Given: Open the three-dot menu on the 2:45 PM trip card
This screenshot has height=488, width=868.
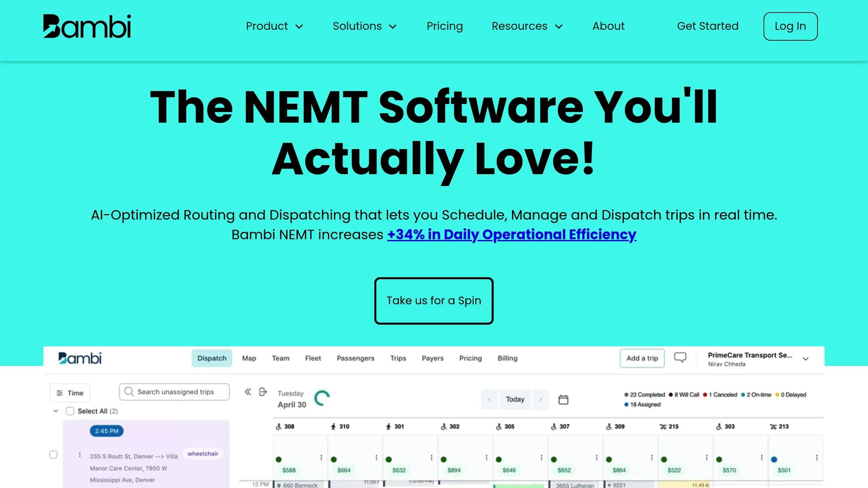Looking at the screenshot, I should coord(80,455).
